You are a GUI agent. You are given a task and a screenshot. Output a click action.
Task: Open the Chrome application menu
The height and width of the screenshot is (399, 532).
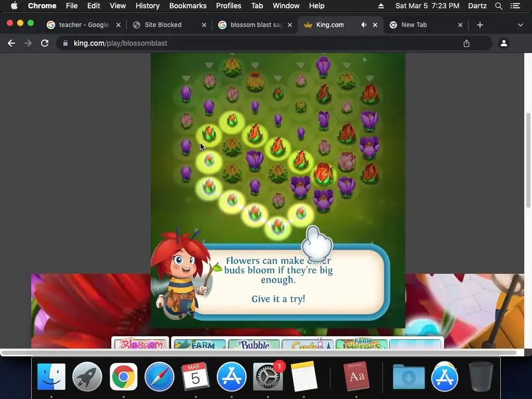pyautogui.click(x=42, y=6)
